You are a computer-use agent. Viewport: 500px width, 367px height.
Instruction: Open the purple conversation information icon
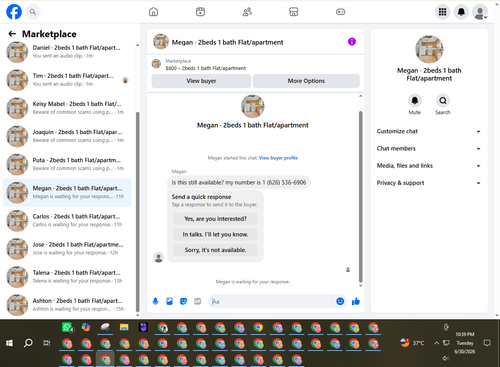click(x=352, y=42)
